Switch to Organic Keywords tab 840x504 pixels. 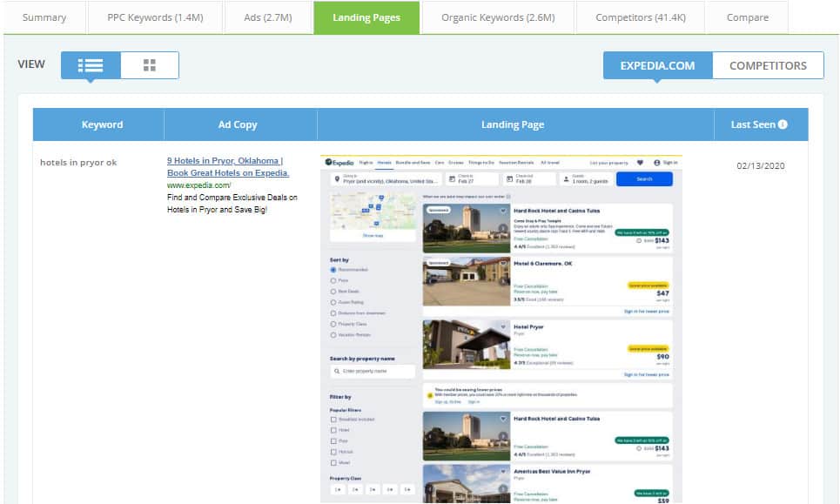click(x=495, y=17)
